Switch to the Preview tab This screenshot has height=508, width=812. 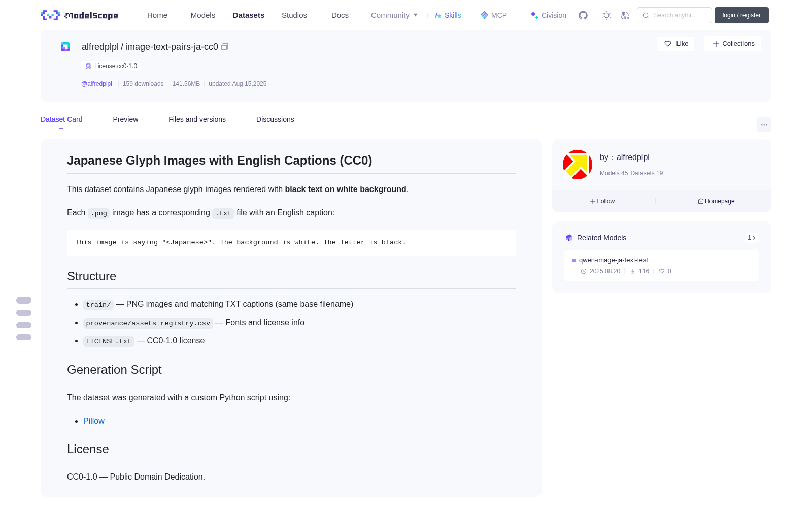[x=125, y=119]
